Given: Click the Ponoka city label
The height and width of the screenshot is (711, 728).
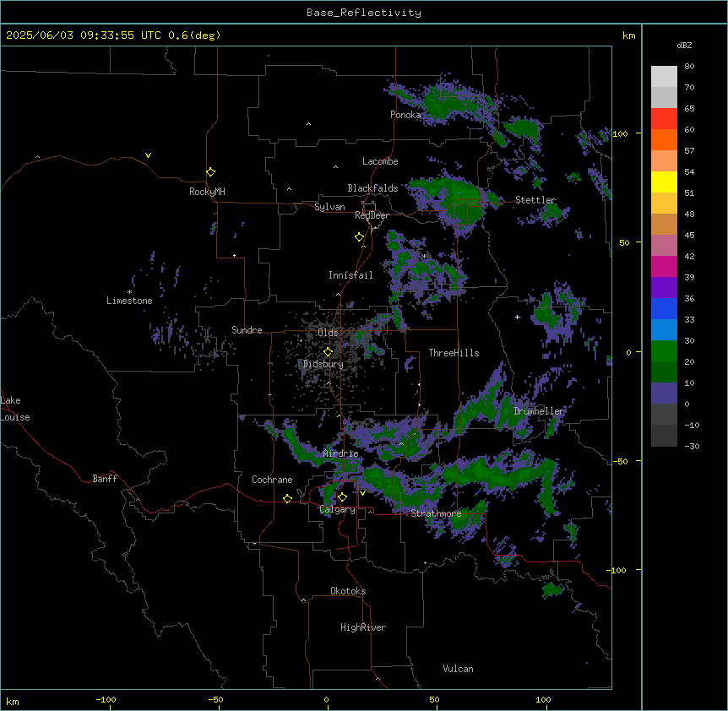Looking at the screenshot, I should pyautogui.click(x=405, y=115).
